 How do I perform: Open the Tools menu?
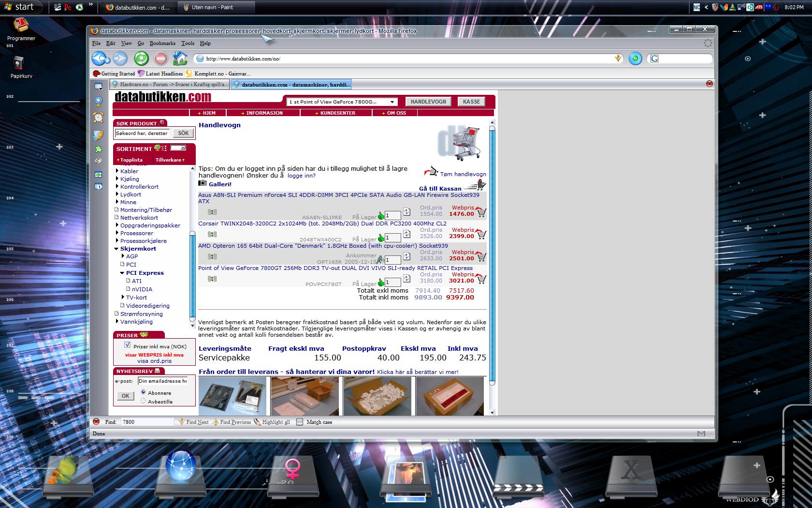[188, 43]
